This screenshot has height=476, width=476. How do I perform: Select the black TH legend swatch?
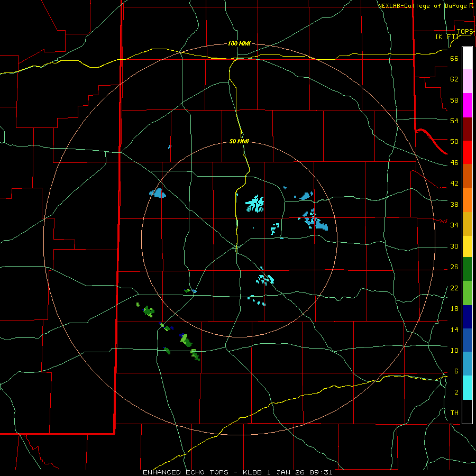467,411
